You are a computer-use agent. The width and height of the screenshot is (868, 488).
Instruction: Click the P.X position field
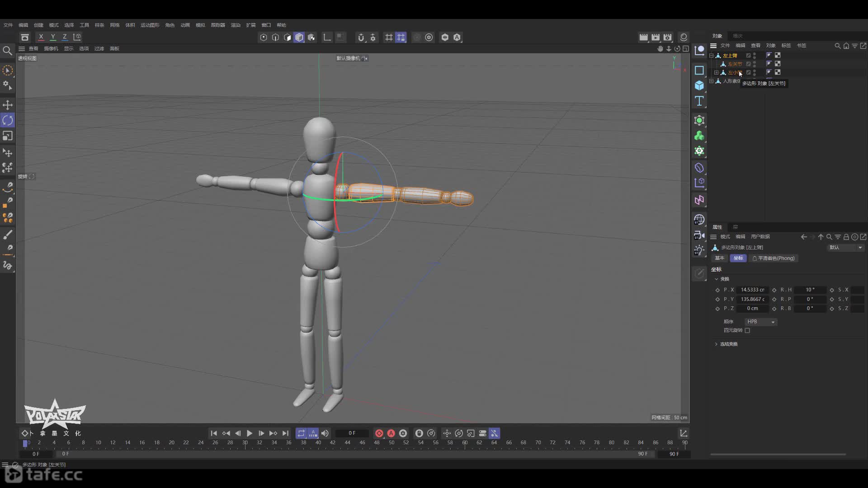tap(753, 290)
